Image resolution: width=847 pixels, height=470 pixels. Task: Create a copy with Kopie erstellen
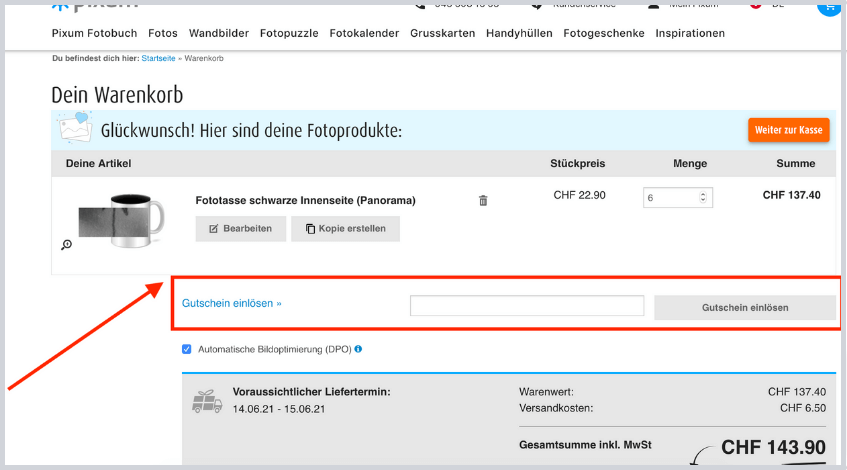pyautogui.click(x=346, y=229)
